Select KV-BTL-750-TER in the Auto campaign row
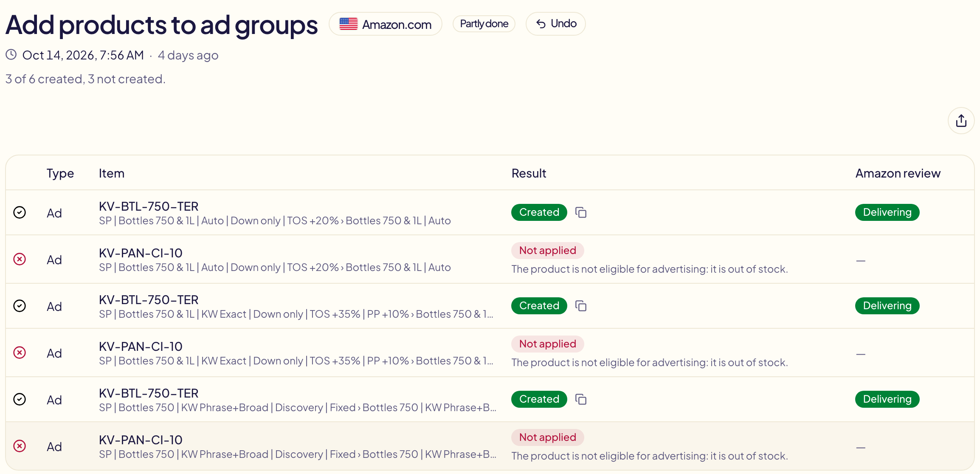Screen dimensions: 980x474 pyautogui.click(x=149, y=206)
